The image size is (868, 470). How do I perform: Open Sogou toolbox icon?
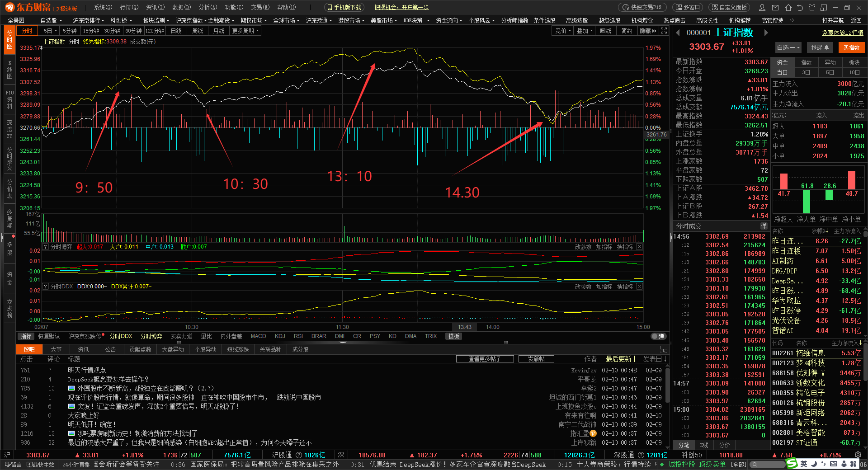pos(854,464)
